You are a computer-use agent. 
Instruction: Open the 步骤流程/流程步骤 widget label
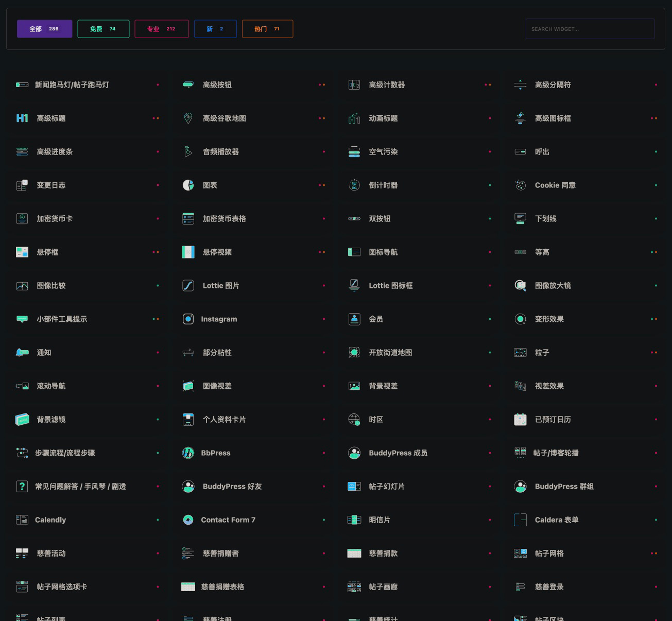[65, 453]
